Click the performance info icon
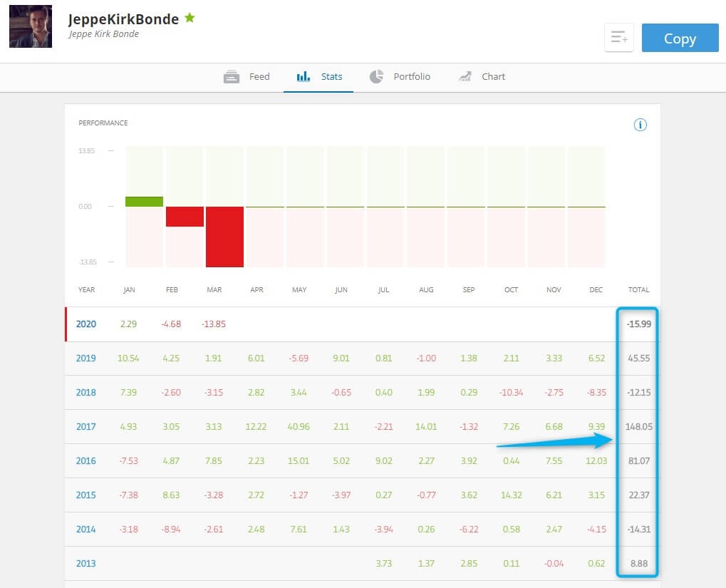The image size is (726, 588). coord(640,125)
